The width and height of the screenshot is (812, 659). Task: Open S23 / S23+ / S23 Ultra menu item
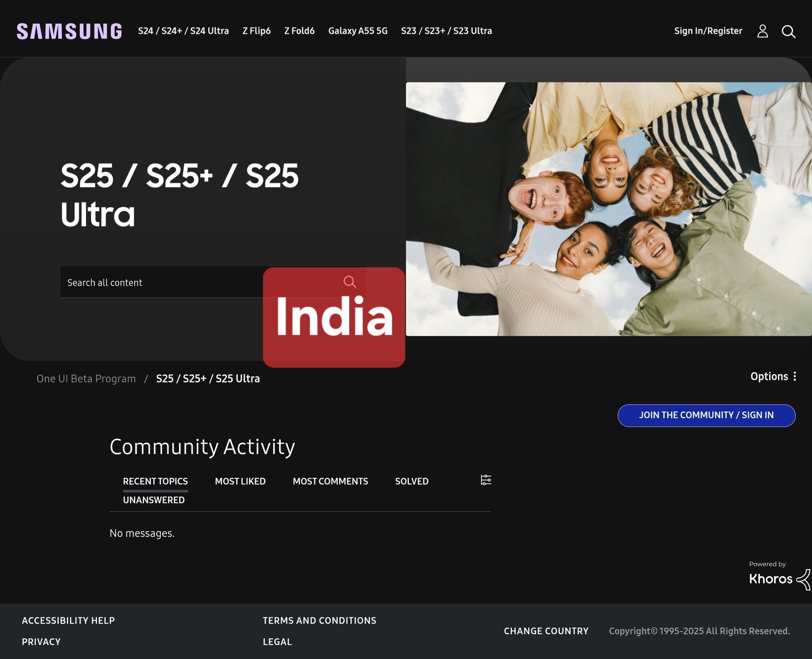[x=446, y=31]
